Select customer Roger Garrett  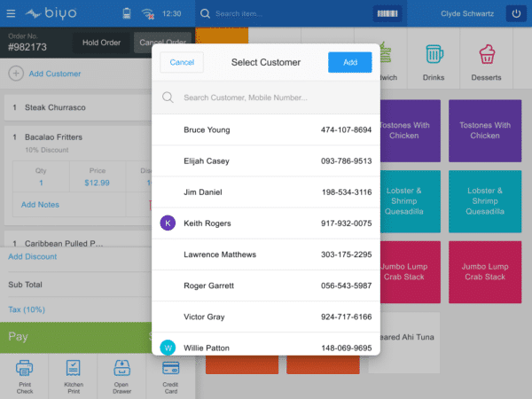click(266, 286)
